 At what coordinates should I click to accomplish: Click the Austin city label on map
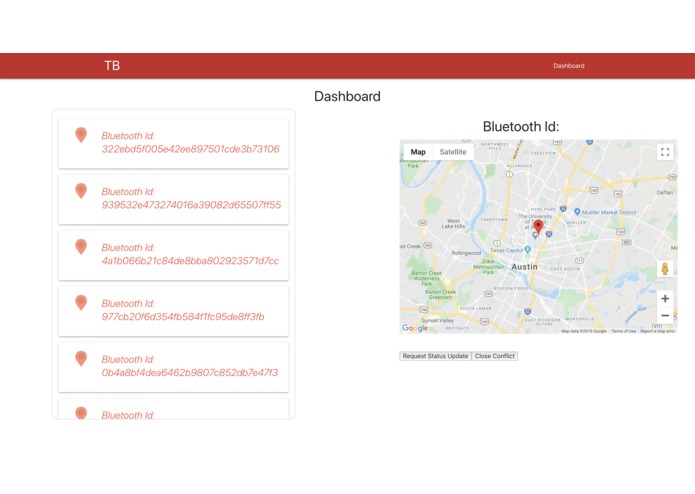pos(524,267)
